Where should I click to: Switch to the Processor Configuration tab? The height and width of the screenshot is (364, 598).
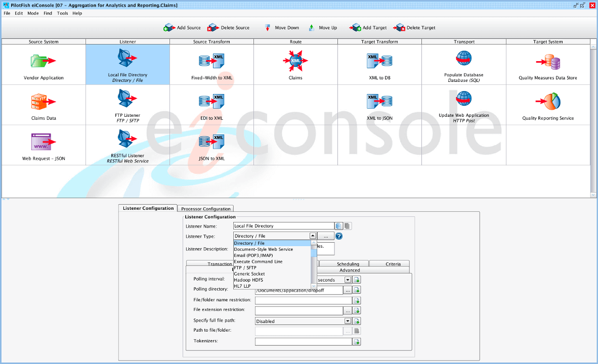point(205,208)
